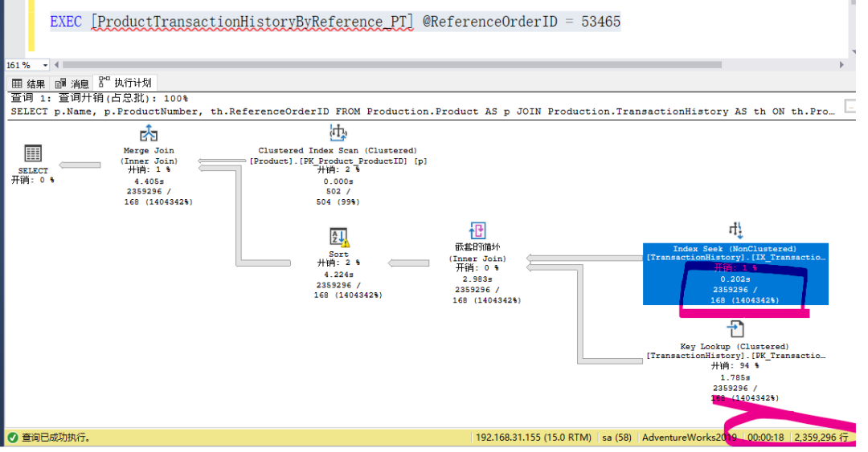Click the Clustered Index Scan operator icon
This screenshot has width=868, height=452.
(x=338, y=132)
